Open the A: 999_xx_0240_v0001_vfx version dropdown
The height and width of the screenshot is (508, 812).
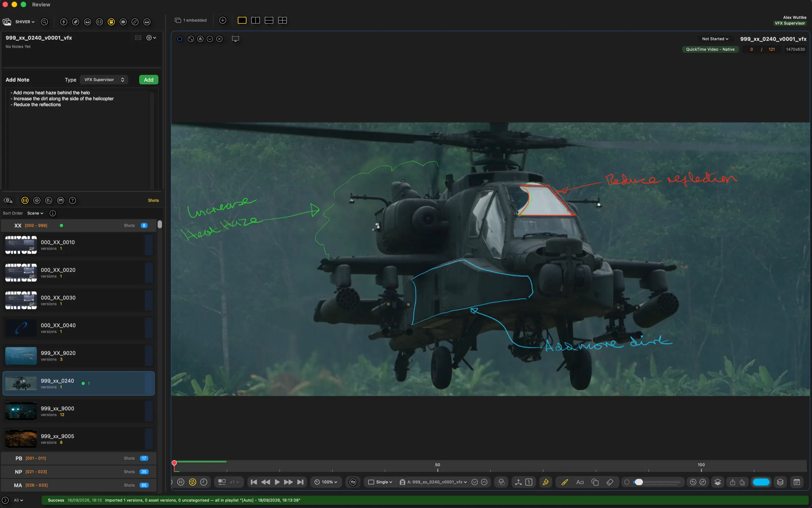point(433,482)
